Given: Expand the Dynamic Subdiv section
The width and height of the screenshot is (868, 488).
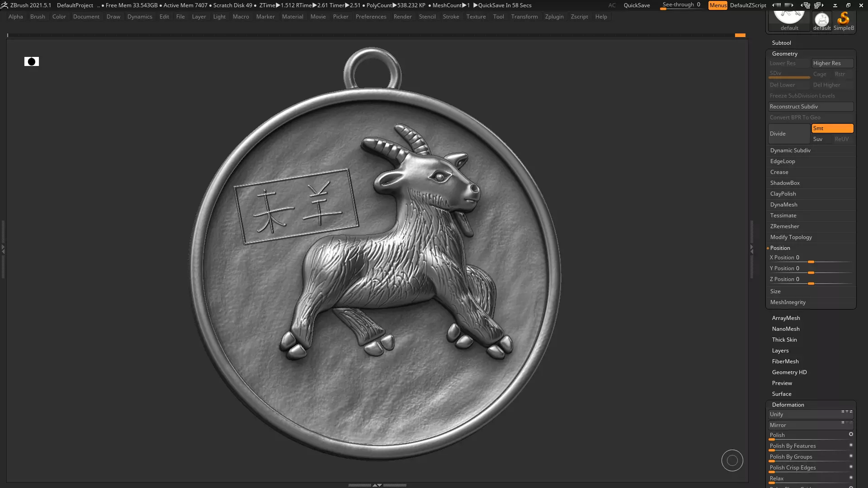Looking at the screenshot, I should pyautogui.click(x=790, y=150).
